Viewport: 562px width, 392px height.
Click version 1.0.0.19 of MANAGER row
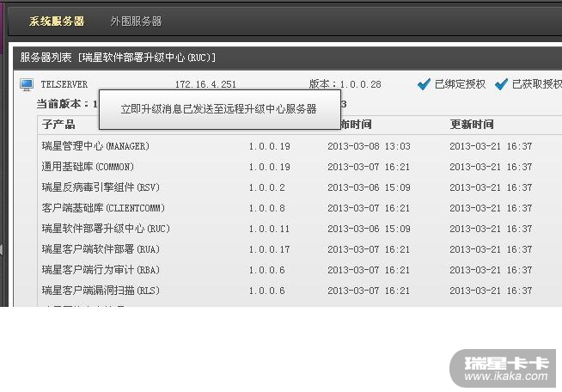[x=269, y=146]
